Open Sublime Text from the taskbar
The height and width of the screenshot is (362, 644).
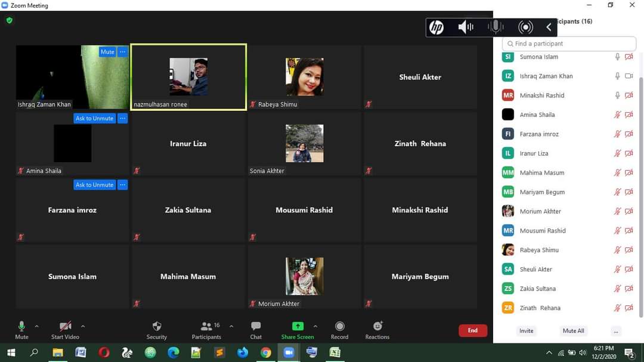(x=219, y=352)
